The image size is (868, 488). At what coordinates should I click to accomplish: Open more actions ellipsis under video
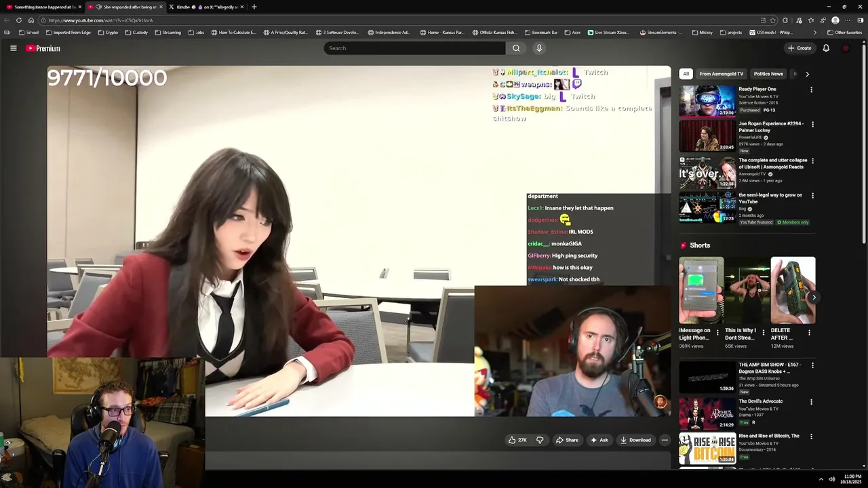pyautogui.click(x=665, y=440)
